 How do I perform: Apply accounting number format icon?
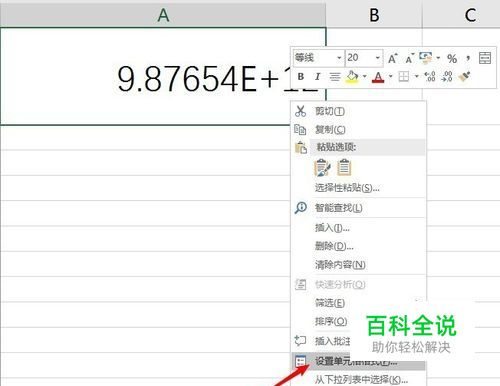[426, 58]
